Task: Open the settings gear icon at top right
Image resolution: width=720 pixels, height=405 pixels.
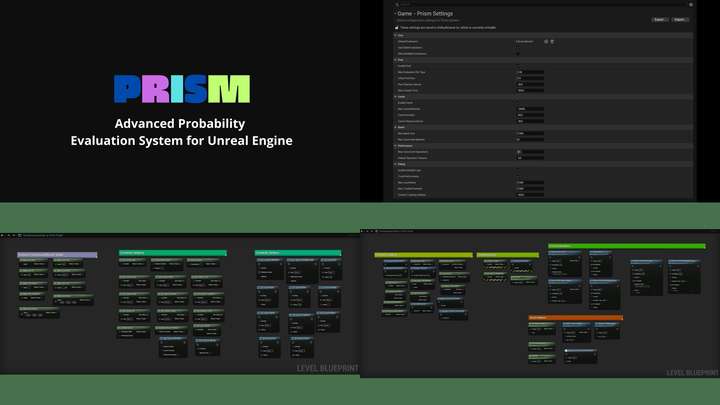Action: click(x=691, y=5)
